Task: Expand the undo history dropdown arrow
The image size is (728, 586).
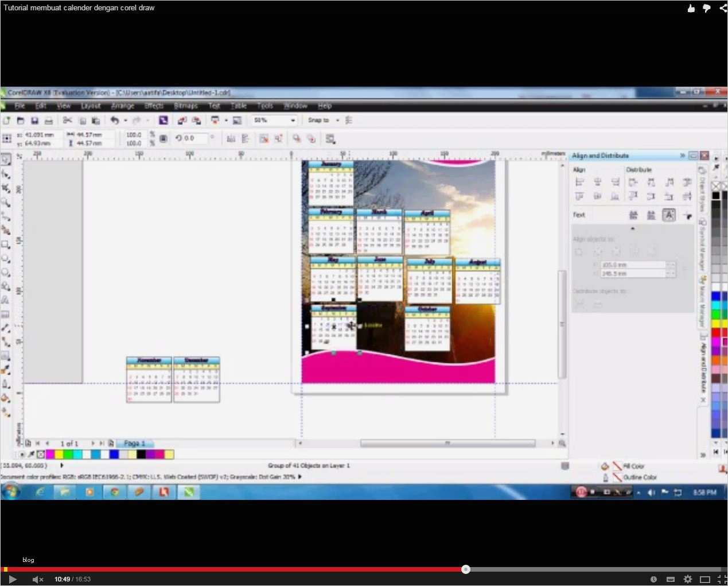Action: pos(125,121)
